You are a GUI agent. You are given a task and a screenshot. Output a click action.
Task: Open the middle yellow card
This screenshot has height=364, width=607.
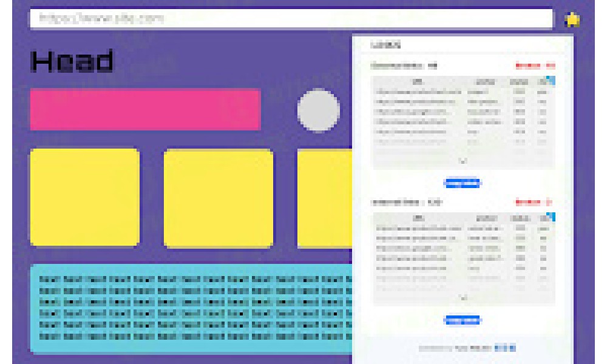219,198
